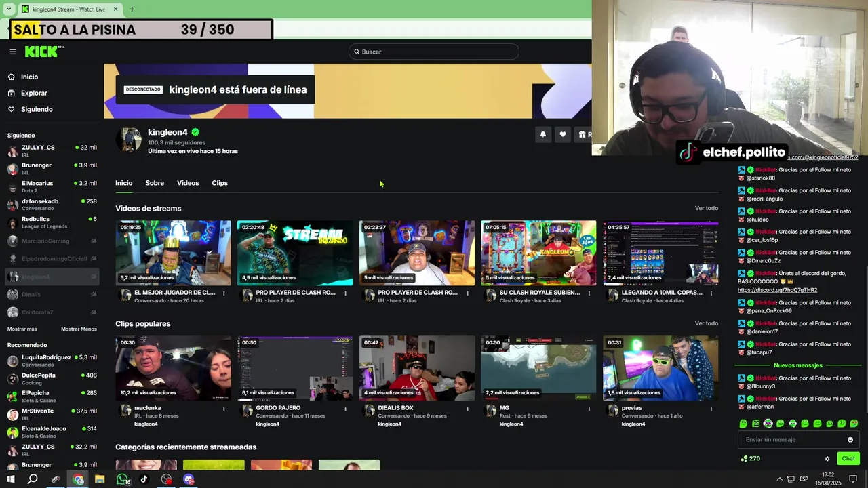Open options menu for GORDO PAJERO clip
This screenshot has width=868, height=488.
(345, 409)
